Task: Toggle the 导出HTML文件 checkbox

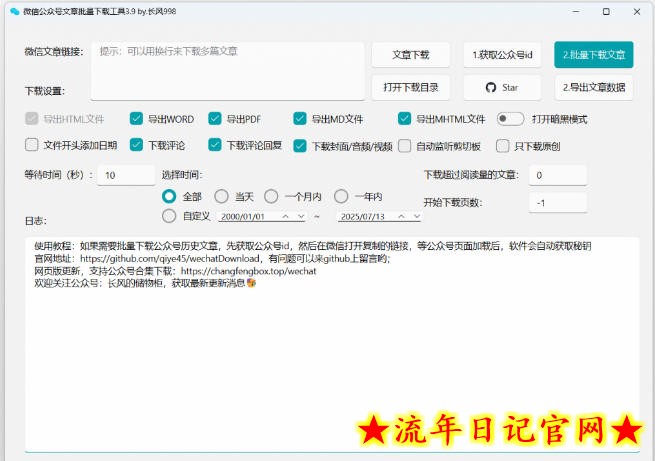Action: (x=32, y=119)
